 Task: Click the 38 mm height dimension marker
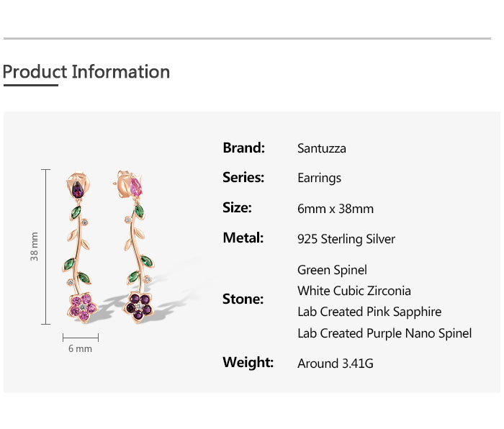point(35,247)
